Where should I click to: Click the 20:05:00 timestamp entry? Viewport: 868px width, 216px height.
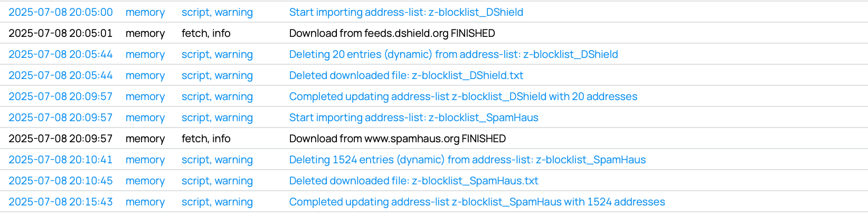(61, 12)
